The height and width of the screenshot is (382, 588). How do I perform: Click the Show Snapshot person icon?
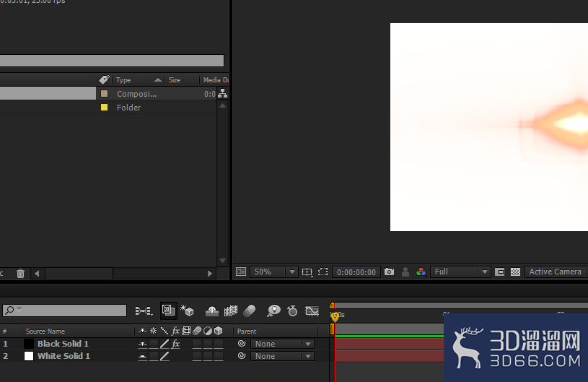[x=405, y=272]
